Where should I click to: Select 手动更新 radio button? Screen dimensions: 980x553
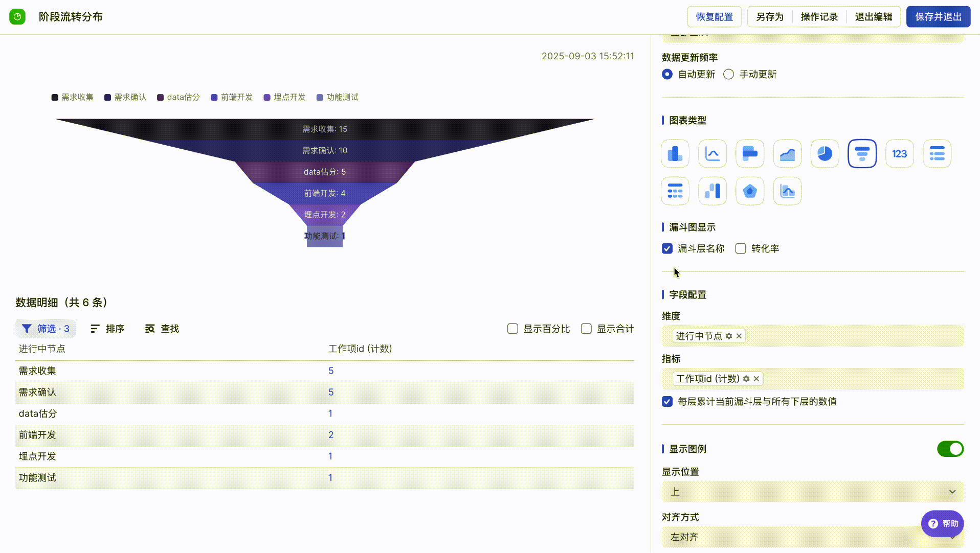pyautogui.click(x=728, y=74)
